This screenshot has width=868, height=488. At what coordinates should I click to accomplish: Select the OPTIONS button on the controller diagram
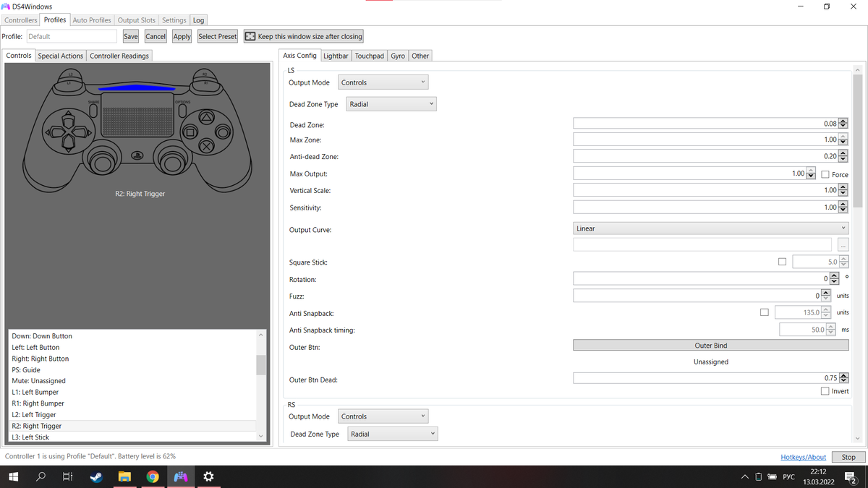[181, 110]
